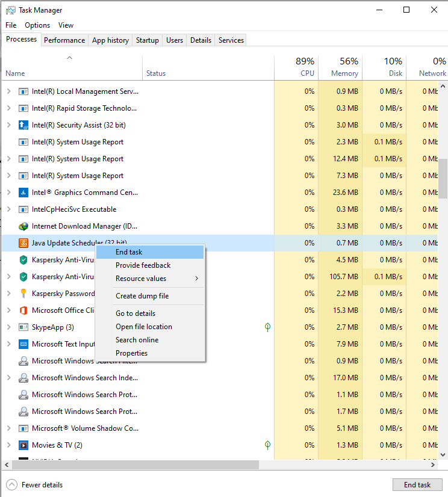
Task: Click the Microsoft Volume Shadow Copy icon
Action: click(23, 428)
